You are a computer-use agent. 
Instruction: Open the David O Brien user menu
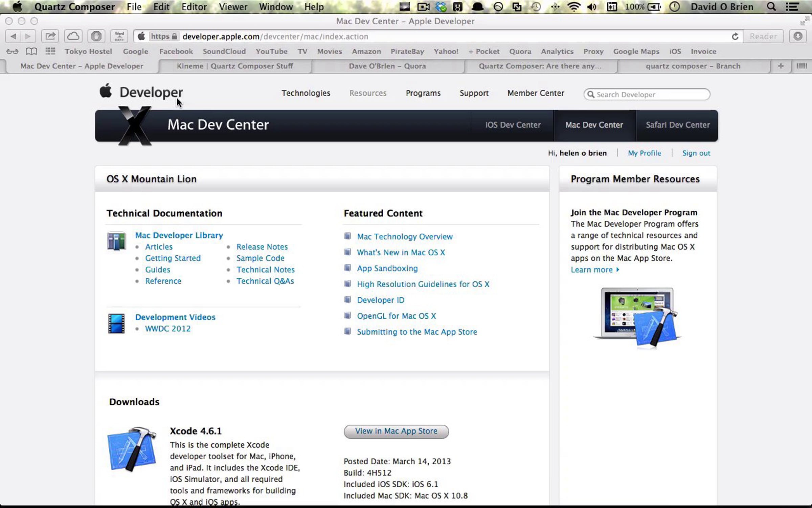point(722,7)
